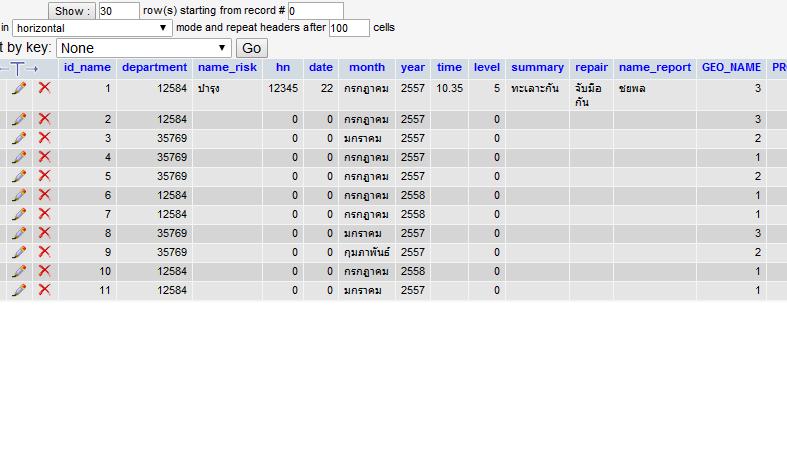
Task: Delete row with id_name 4
Action: click(x=44, y=157)
